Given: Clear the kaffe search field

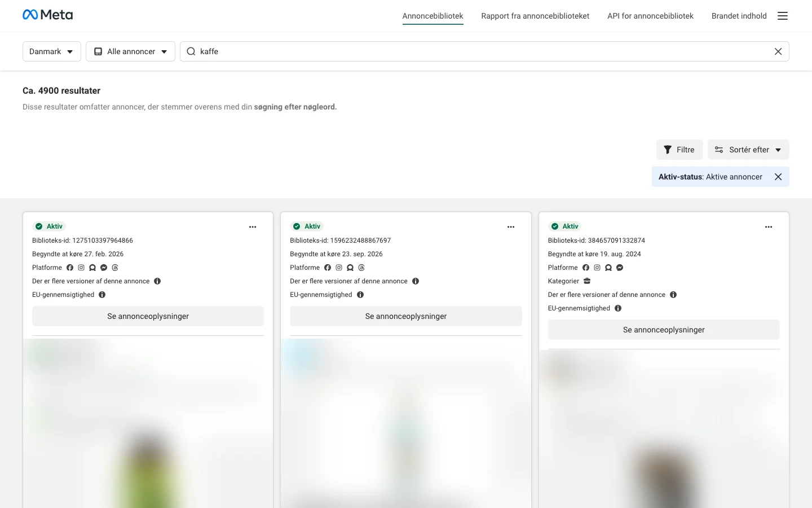Looking at the screenshot, I should click(778, 51).
